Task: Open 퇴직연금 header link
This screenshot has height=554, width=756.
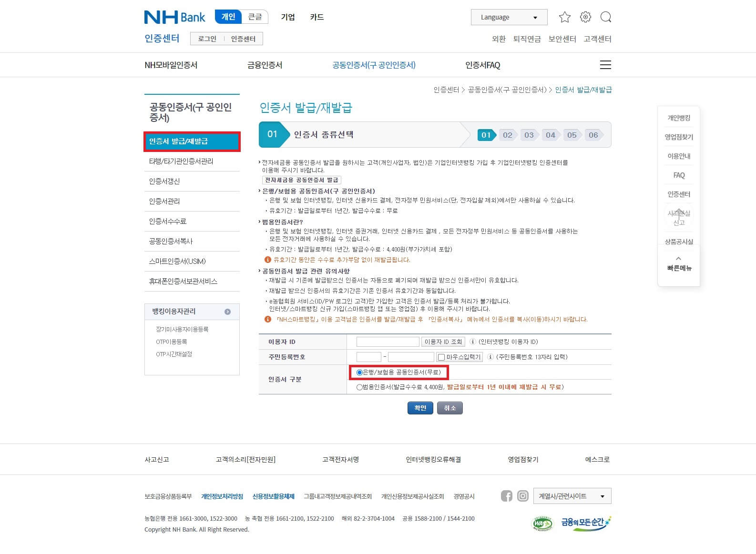Action: coord(527,39)
